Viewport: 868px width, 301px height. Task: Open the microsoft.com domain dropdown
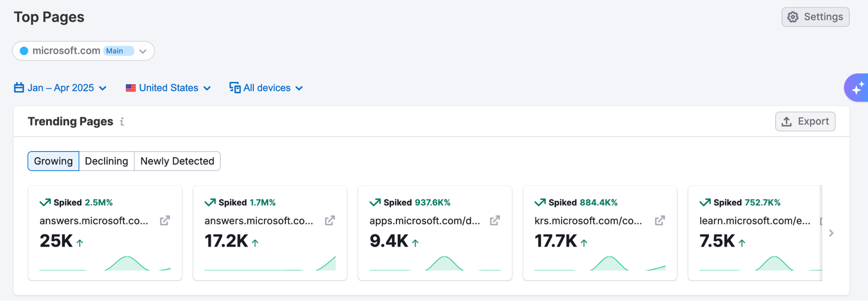coord(84,51)
